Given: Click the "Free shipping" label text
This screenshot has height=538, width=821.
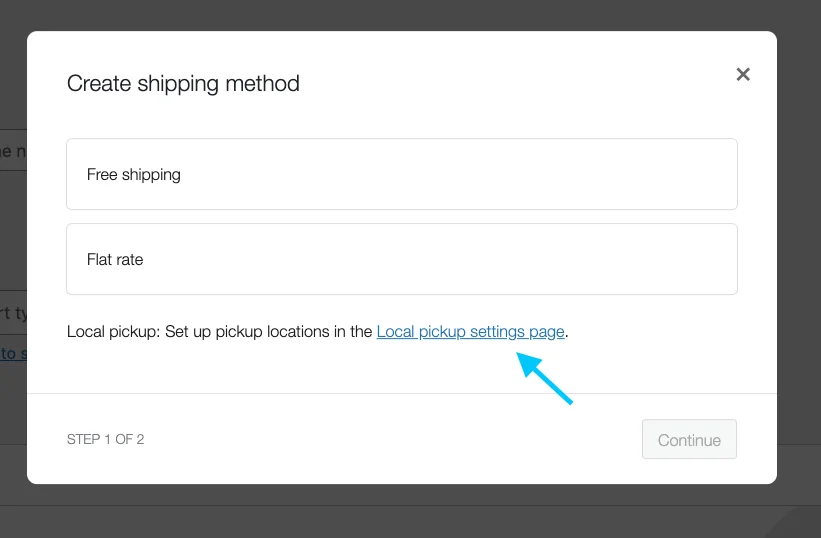Looking at the screenshot, I should (134, 175).
